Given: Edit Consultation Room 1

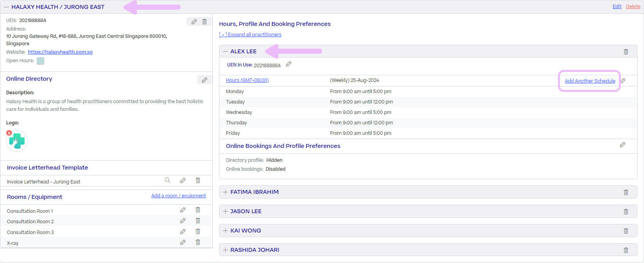Looking at the screenshot, I should click(183, 210).
